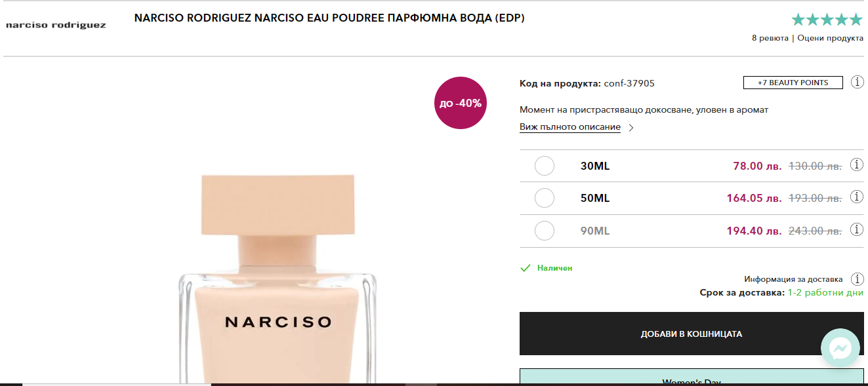Select the 50ML size radio button

click(x=545, y=198)
